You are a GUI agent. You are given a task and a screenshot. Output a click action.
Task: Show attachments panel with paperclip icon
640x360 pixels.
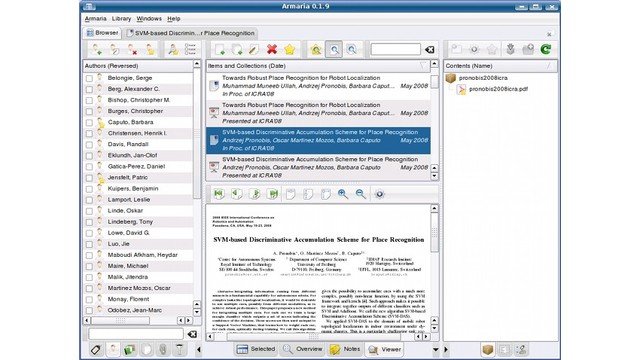[x=163, y=350]
